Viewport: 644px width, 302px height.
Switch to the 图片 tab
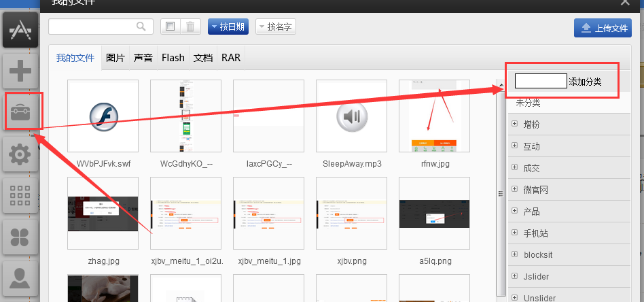pos(115,58)
